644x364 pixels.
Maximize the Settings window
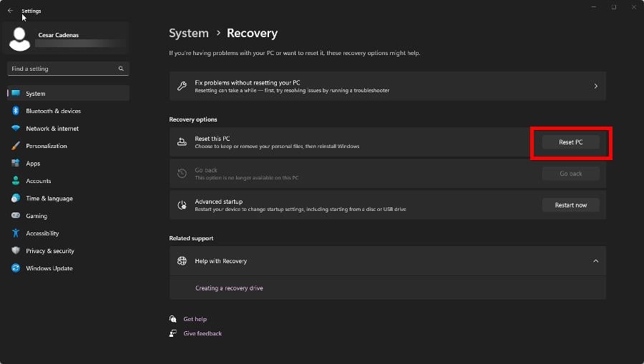tap(614, 7)
